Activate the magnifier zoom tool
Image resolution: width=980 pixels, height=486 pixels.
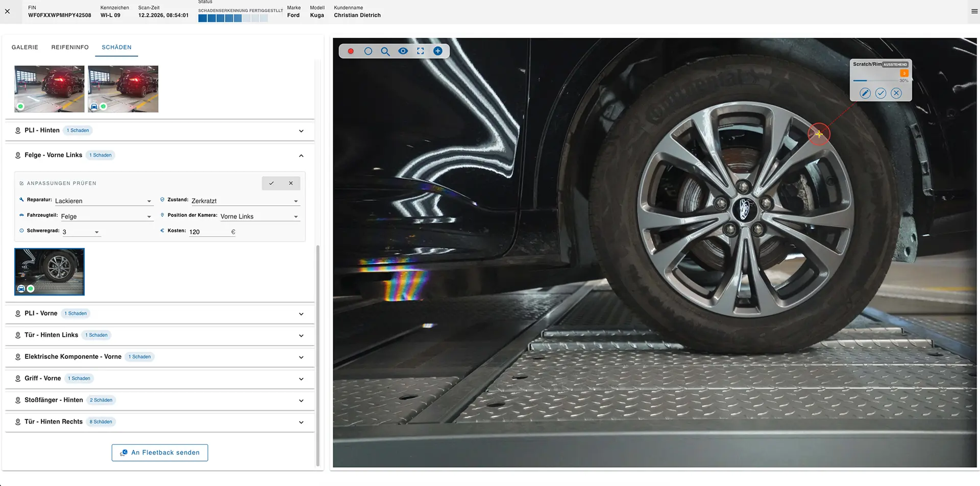click(x=385, y=51)
